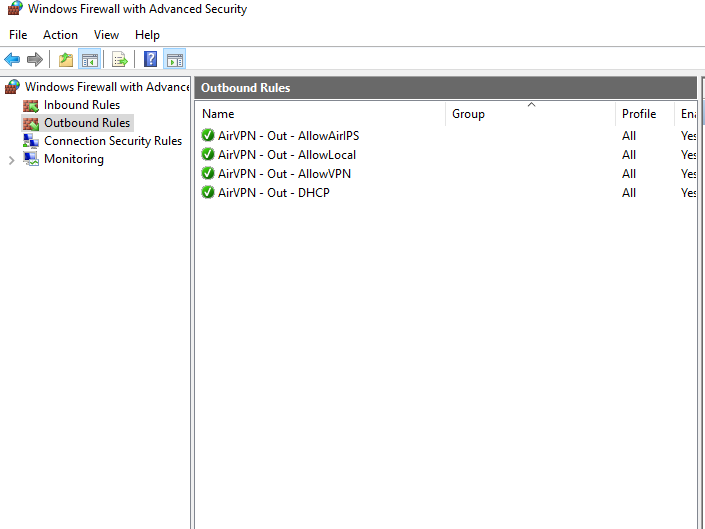Click green check icon of AllowVPN rule

click(x=208, y=173)
